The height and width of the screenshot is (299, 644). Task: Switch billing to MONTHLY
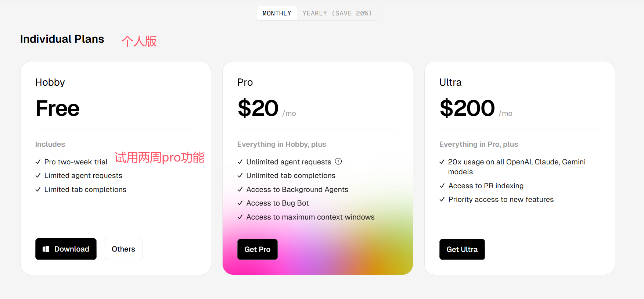point(277,13)
